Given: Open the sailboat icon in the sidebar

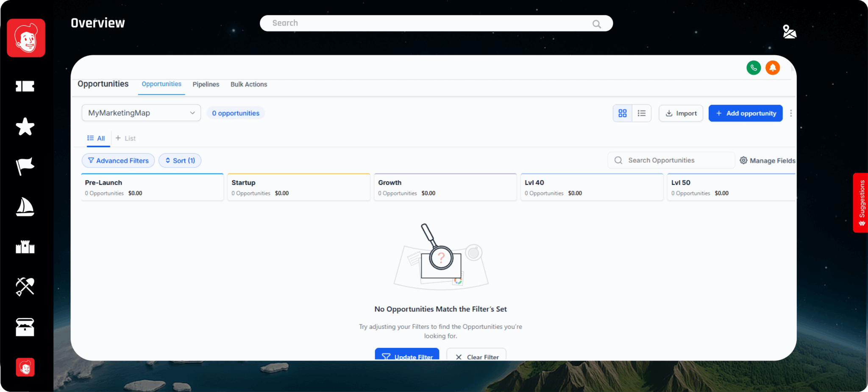Looking at the screenshot, I should 25,207.
